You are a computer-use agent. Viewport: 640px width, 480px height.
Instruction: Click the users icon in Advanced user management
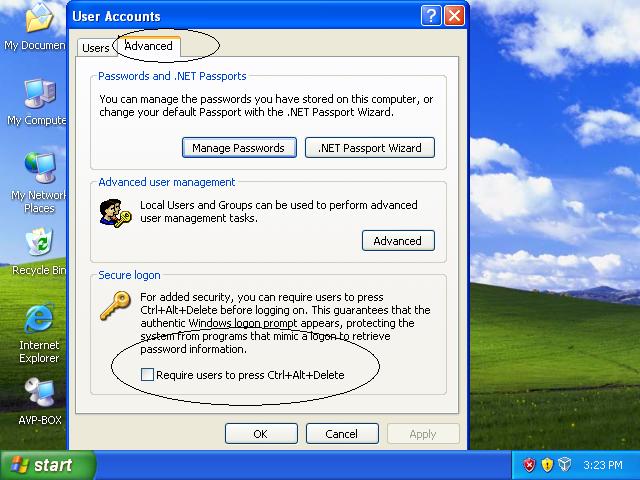[116, 213]
